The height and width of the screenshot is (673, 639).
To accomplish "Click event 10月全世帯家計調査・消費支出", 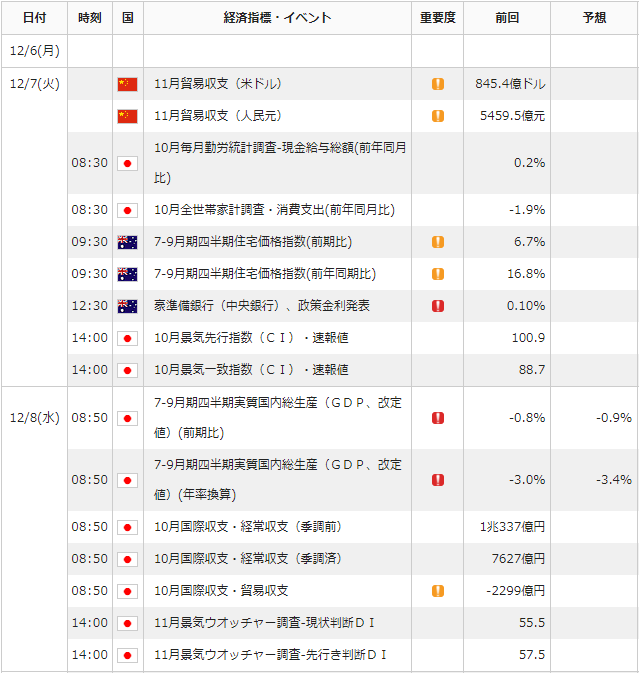I will (x=274, y=210).
